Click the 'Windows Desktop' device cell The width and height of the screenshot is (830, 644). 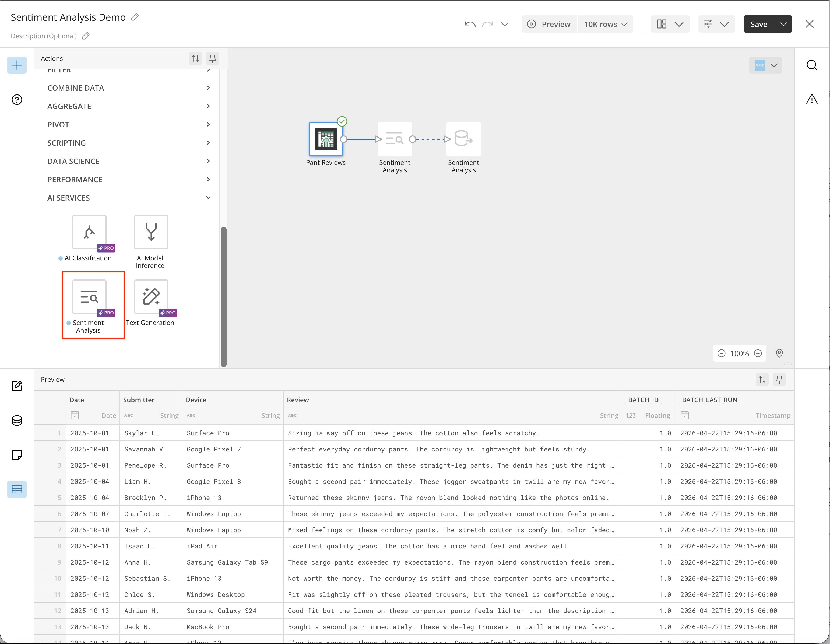tap(233, 594)
